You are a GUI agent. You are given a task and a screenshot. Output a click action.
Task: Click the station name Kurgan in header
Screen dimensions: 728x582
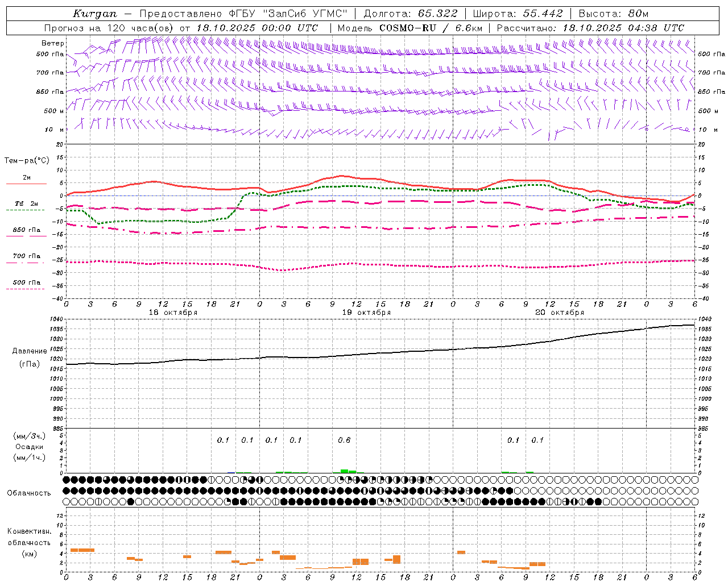pos(94,14)
